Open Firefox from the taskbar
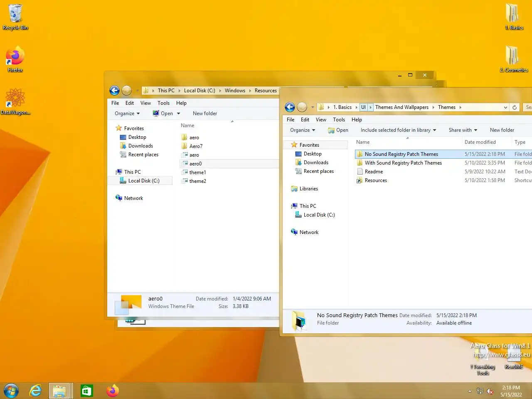532x399 pixels. pyautogui.click(x=112, y=391)
